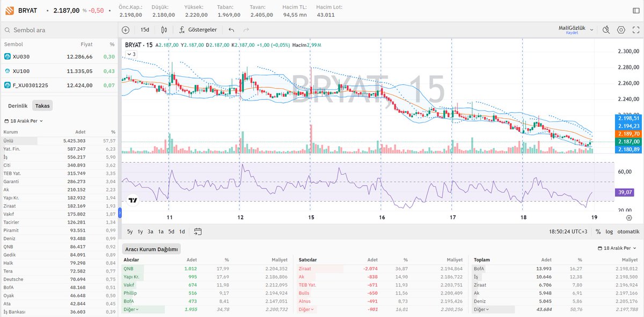Viewport: 644px width, 317px height.
Task: Open the 18:50:24 UTC+3 timezone menu
Action: [x=568, y=232]
